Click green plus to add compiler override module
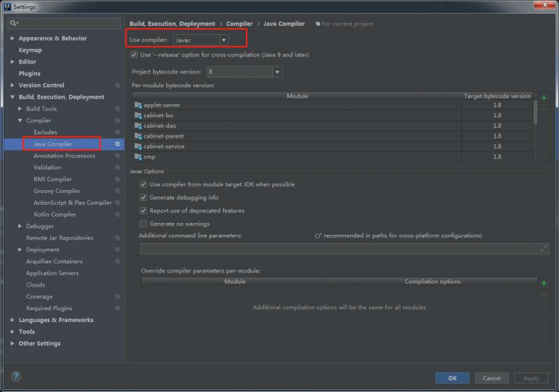This screenshot has height=392, width=559. pos(544,283)
